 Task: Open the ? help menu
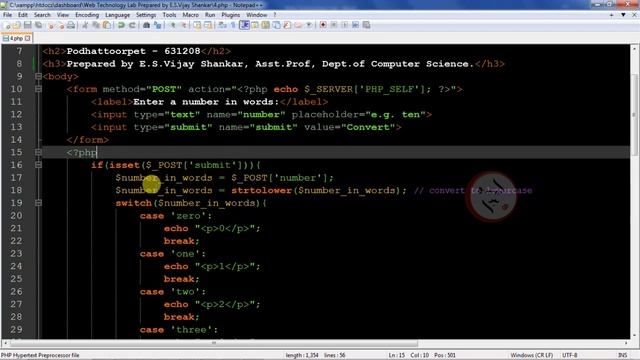(275, 15)
